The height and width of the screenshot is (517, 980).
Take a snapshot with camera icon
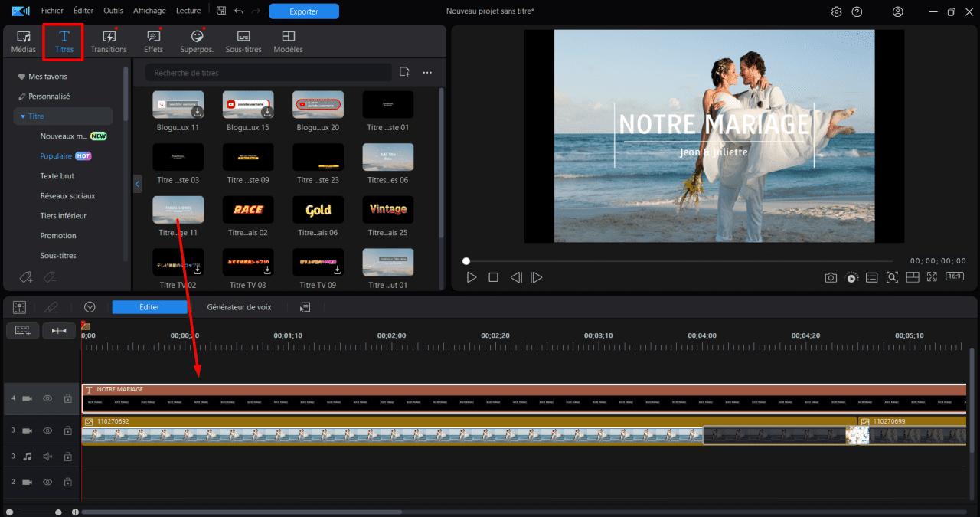tap(831, 277)
